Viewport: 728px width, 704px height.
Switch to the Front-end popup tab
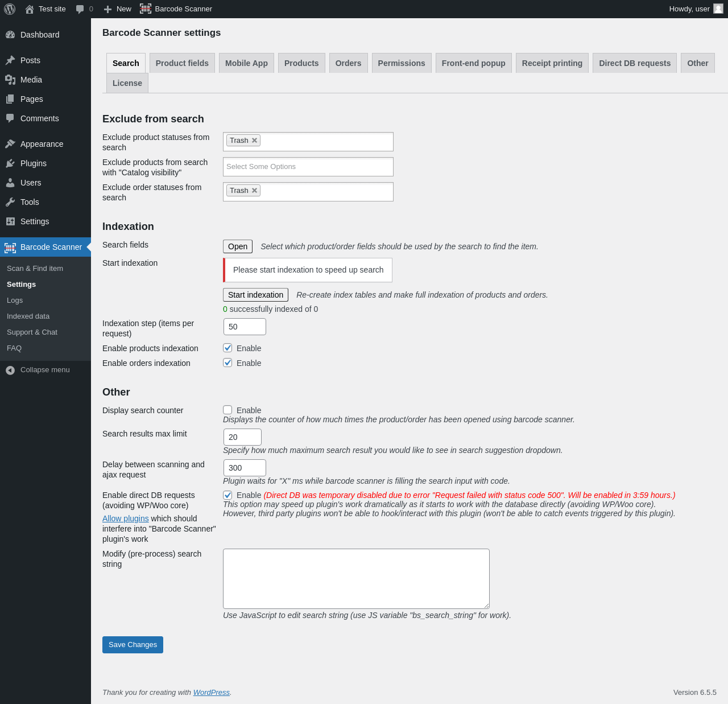coord(474,63)
